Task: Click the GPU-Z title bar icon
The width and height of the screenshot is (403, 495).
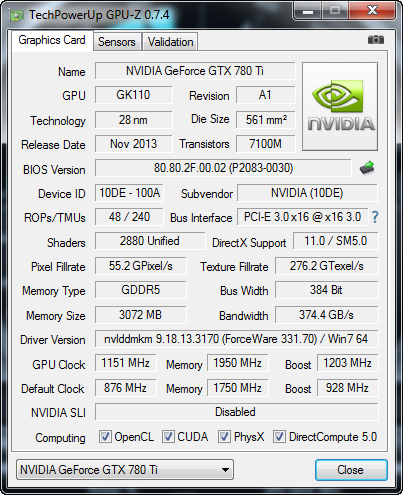Action: pos(17,15)
